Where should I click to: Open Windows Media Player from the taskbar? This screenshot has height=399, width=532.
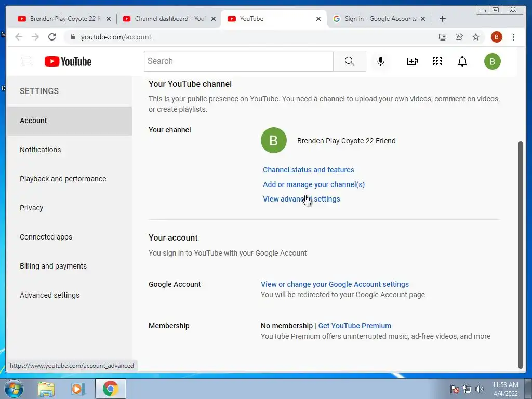click(77, 389)
